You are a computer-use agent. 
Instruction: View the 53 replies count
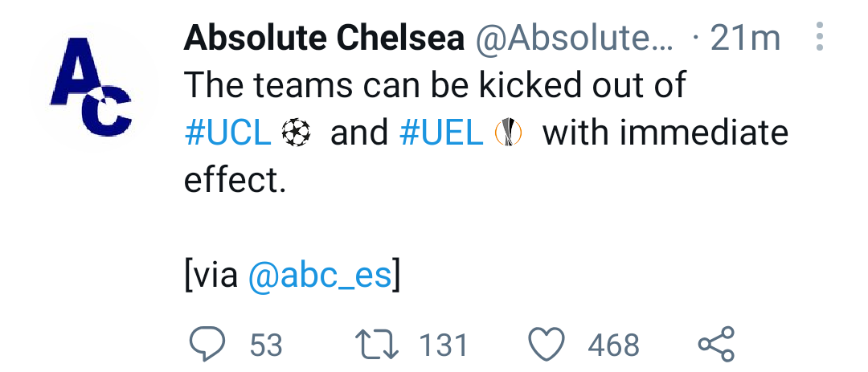[x=266, y=345]
